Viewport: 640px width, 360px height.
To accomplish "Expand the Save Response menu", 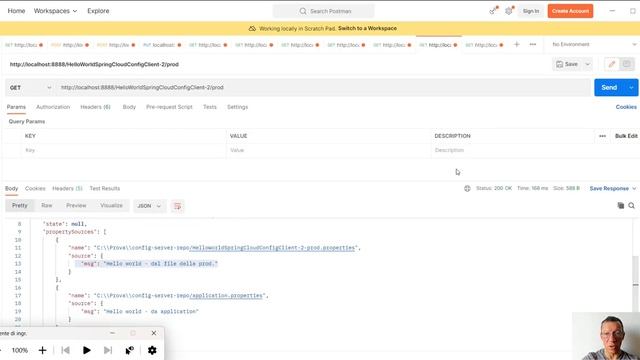I will pyautogui.click(x=613, y=189).
